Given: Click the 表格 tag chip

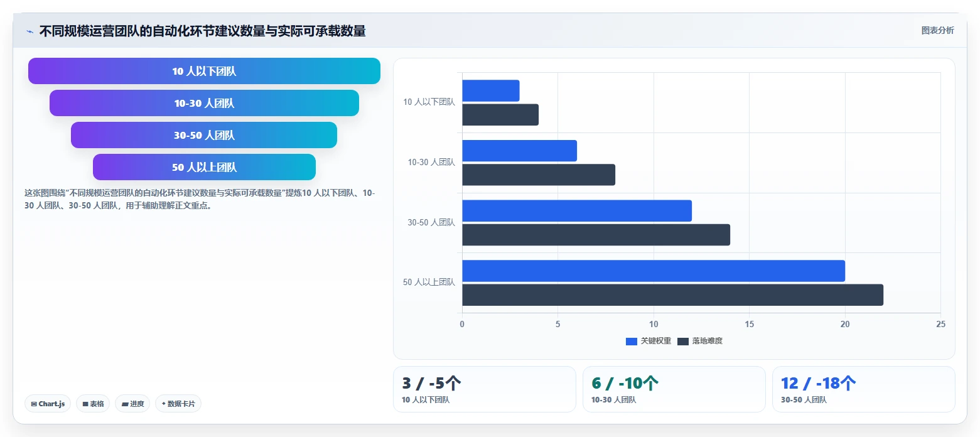Looking at the screenshot, I should [x=94, y=404].
